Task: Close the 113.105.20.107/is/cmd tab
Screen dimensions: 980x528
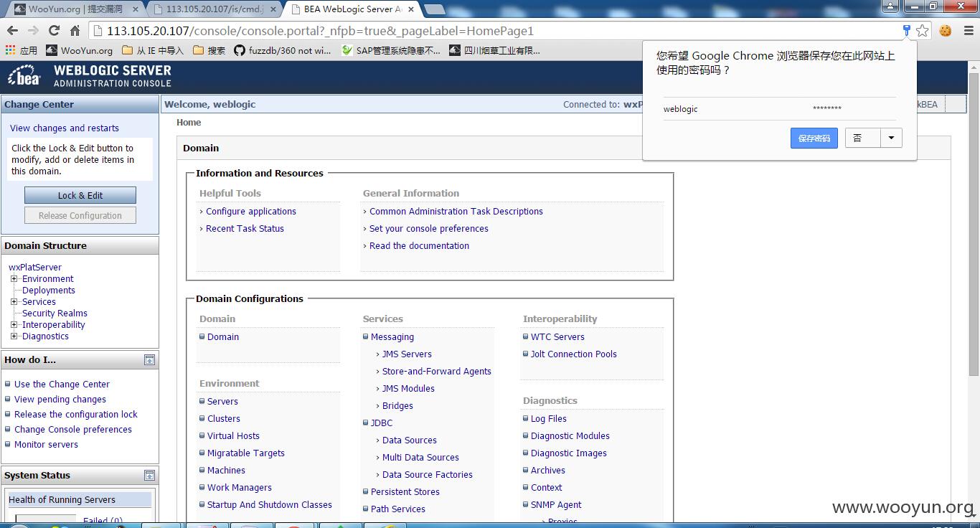Action: point(273,9)
